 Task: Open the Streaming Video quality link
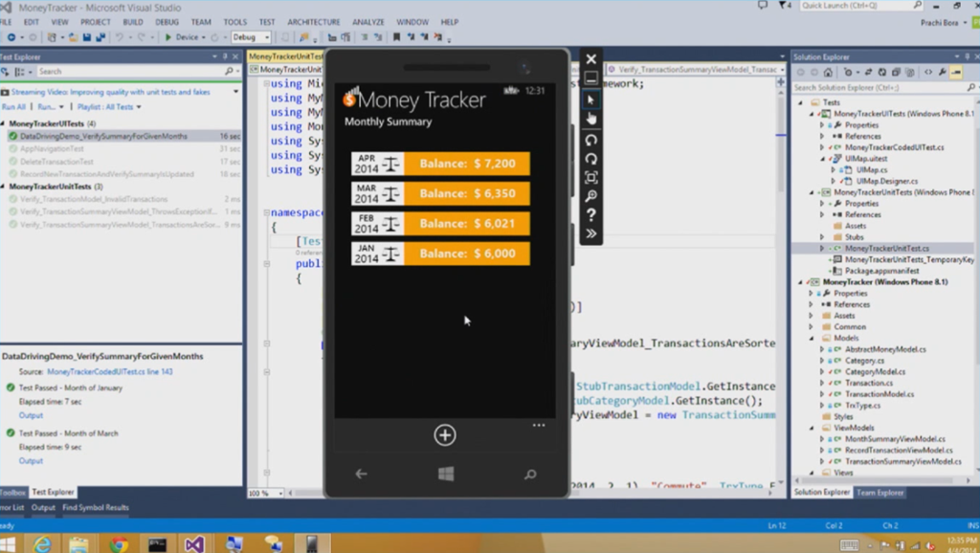111,92
